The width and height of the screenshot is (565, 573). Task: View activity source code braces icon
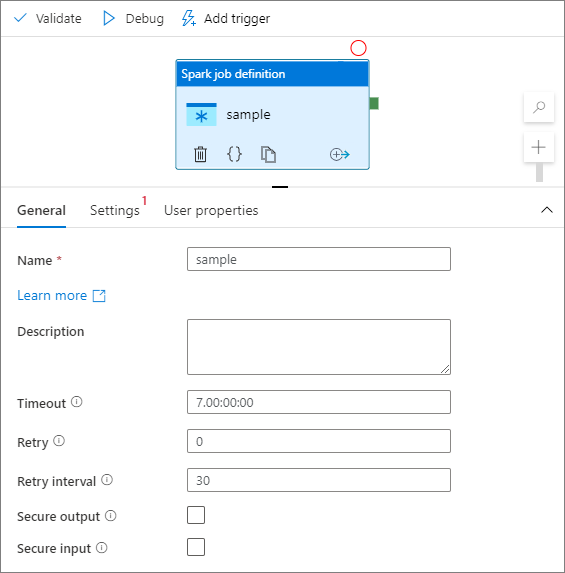pyautogui.click(x=234, y=154)
